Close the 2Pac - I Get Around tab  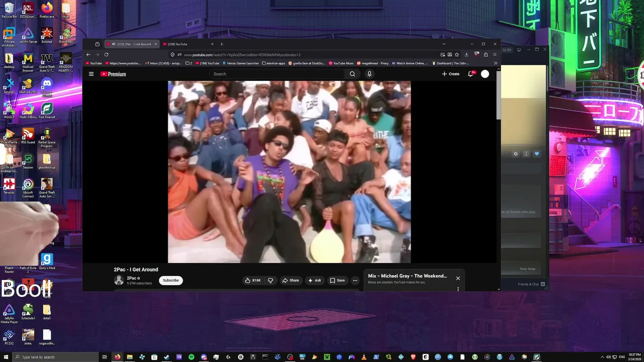click(x=155, y=44)
